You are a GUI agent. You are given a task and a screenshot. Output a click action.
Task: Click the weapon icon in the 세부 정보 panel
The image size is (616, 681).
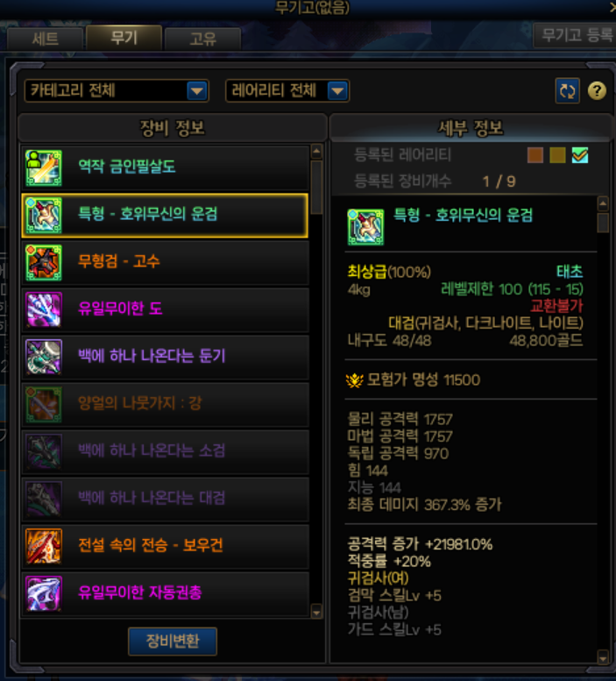[365, 227]
